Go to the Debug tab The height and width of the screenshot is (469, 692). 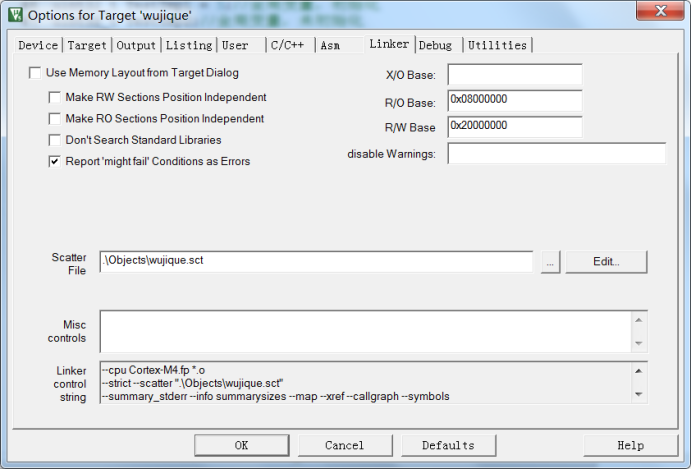coord(438,45)
